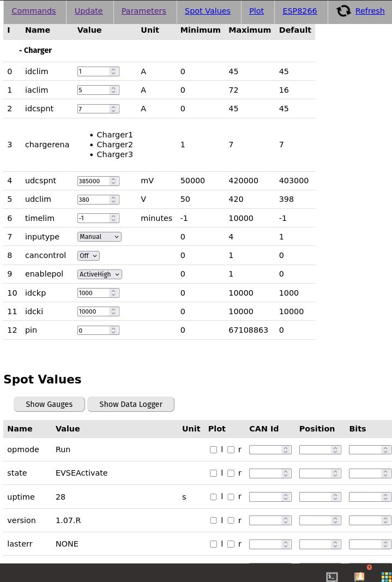Enable the state right-axis plot checkbox
Viewport: 392px width, 582px height.
(231, 473)
